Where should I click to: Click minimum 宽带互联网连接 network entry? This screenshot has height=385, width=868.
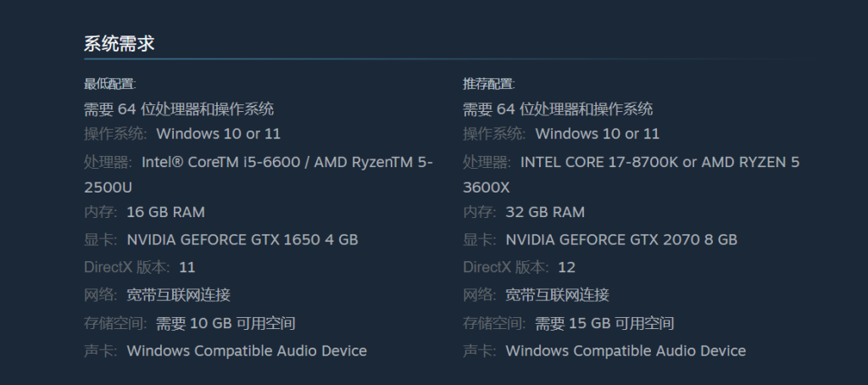178,295
